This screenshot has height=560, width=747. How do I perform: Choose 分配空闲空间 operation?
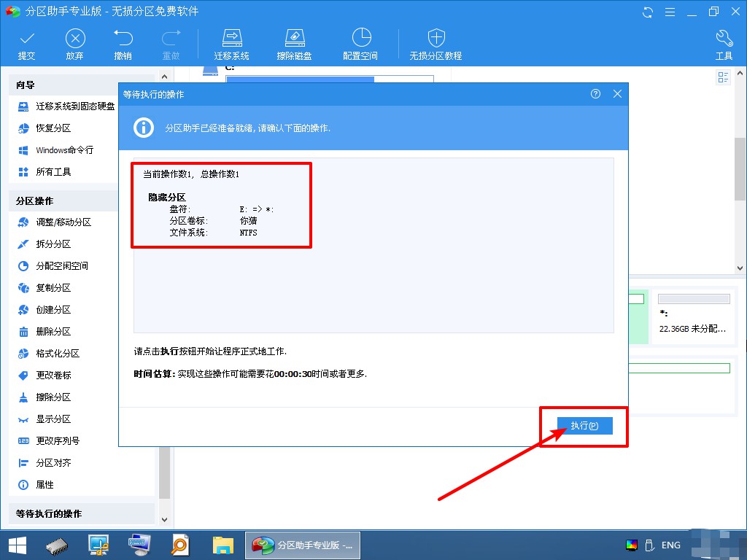(x=53, y=265)
